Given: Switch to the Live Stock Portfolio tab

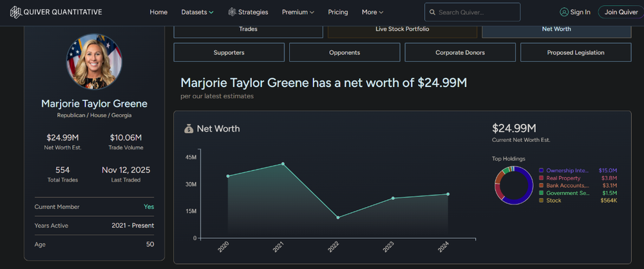Looking at the screenshot, I should (402, 30).
